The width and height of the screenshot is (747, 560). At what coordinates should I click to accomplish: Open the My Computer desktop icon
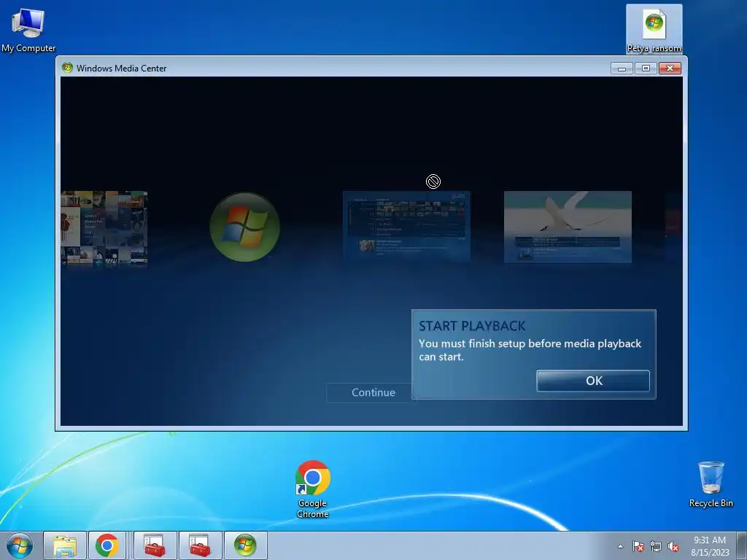pyautogui.click(x=28, y=30)
